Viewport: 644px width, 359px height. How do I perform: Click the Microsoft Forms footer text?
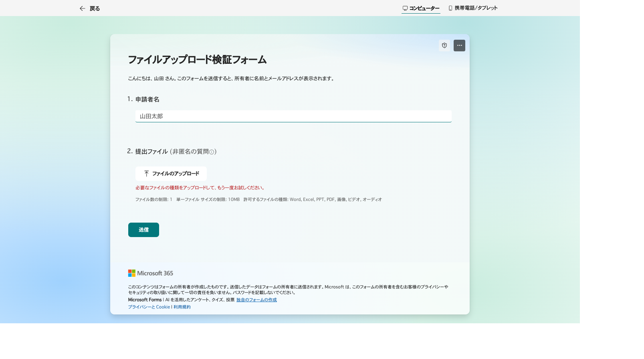click(x=145, y=300)
